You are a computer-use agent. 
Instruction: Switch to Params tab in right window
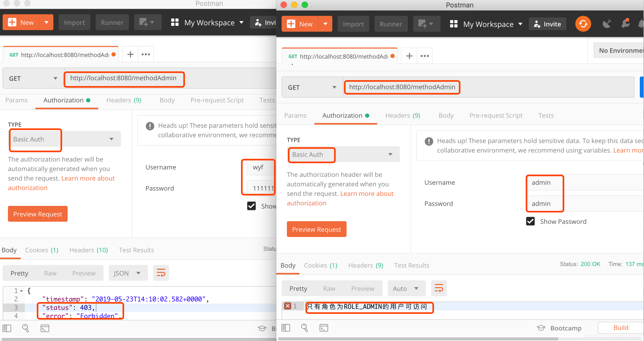point(295,115)
